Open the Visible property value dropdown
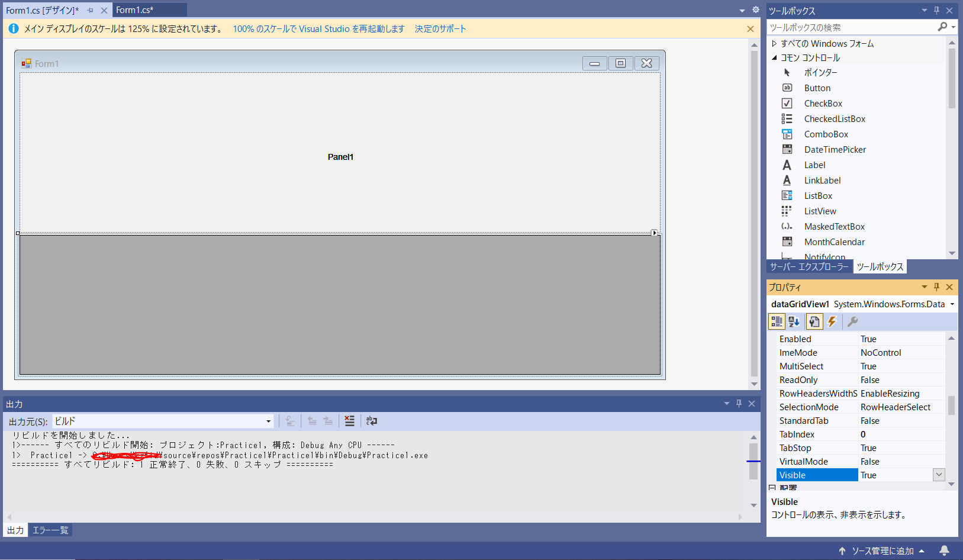The width and height of the screenshot is (963, 560). pos(939,475)
